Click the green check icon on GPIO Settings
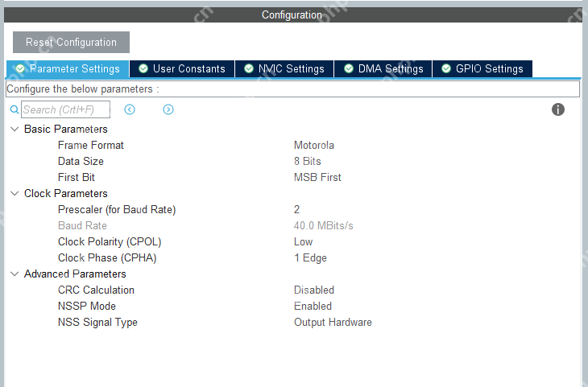Viewport: 588px width, 387px height. click(446, 69)
